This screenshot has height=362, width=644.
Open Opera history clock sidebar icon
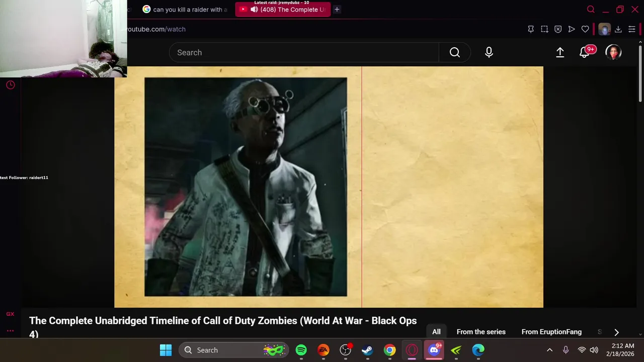pyautogui.click(x=10, y=85)
